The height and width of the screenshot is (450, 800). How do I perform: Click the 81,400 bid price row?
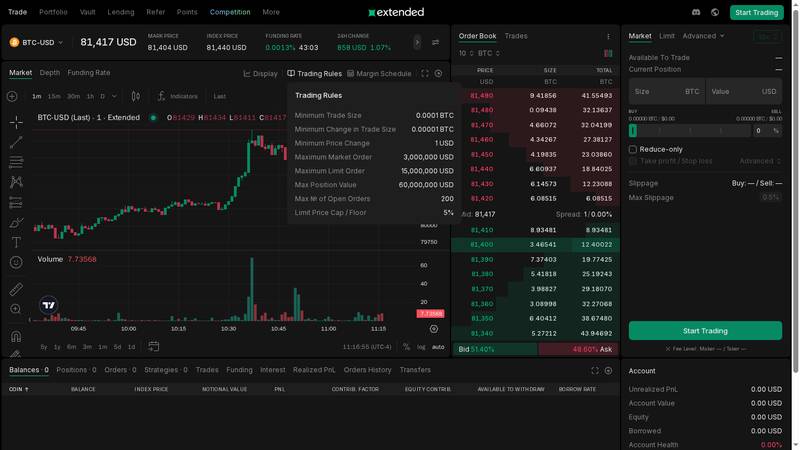click(535, 245)
